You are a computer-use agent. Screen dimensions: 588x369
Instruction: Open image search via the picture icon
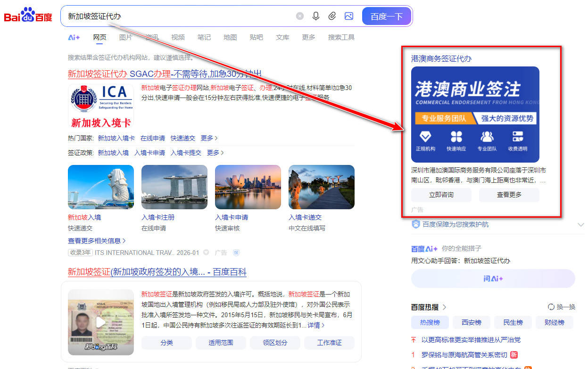(x=349, y=16)
